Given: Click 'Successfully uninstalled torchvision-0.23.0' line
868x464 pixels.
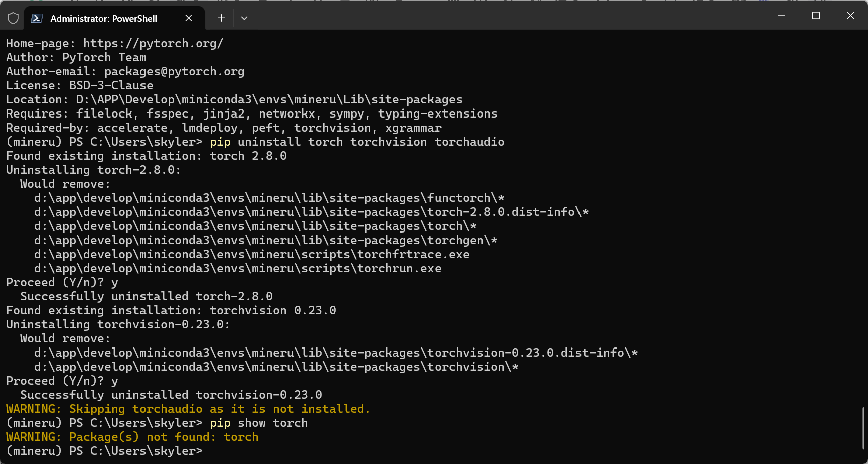Looking at the screenshot, I should click(x=171, y=395).
